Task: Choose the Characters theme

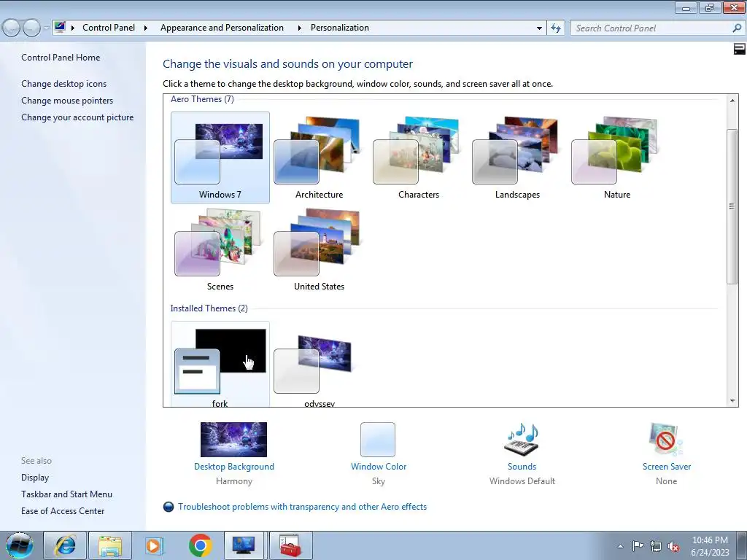Action: pos(418,157)
